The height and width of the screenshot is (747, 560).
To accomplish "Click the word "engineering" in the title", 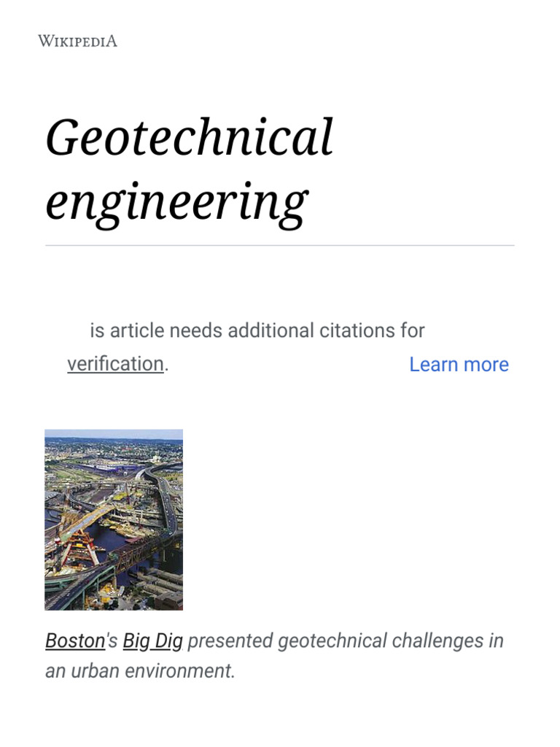I will [x=176, y=201].
